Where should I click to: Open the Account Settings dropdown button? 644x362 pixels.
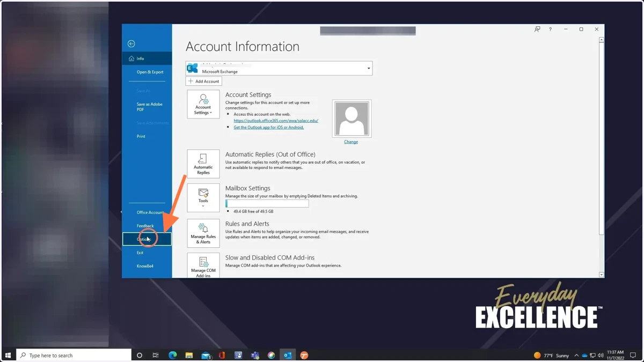[203, 104]
